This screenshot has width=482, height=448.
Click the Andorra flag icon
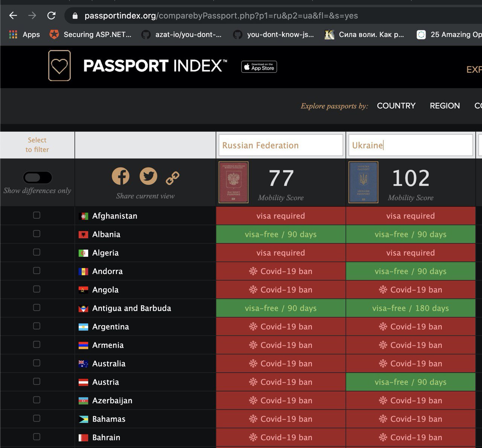pos(83,271)
